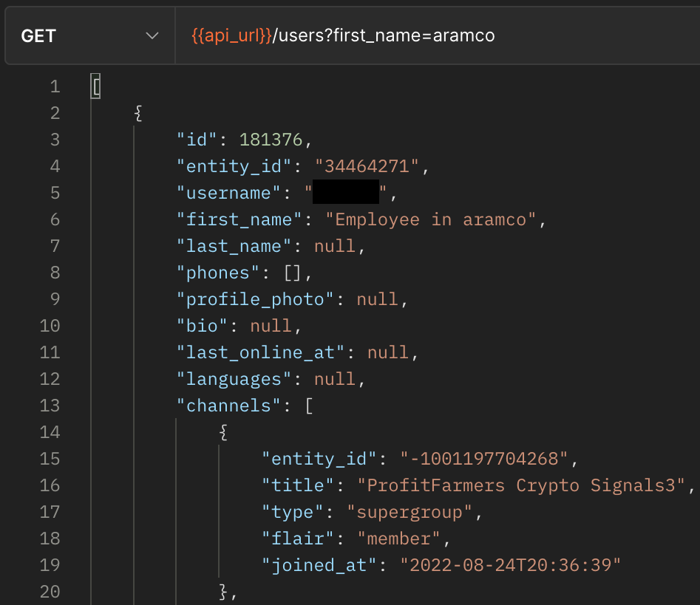This screenshot has width=700, height=605.
Task: Click the entity_id value "34464271"
Action: tap(367, 166)
